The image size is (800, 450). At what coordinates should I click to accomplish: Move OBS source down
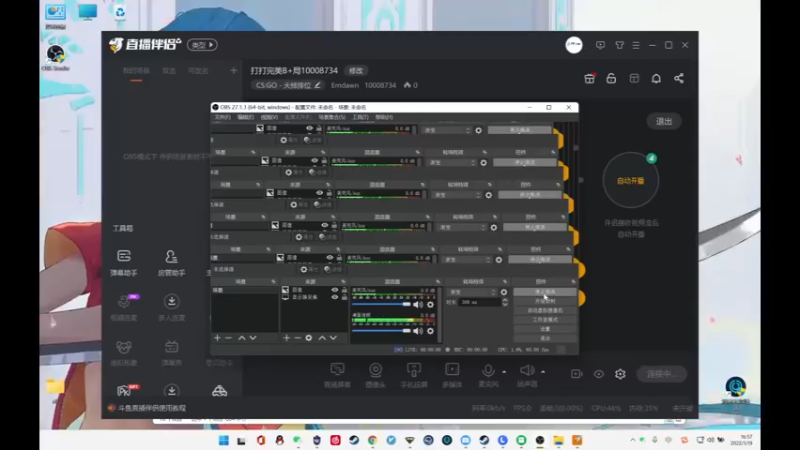click(x=333, y=338)
